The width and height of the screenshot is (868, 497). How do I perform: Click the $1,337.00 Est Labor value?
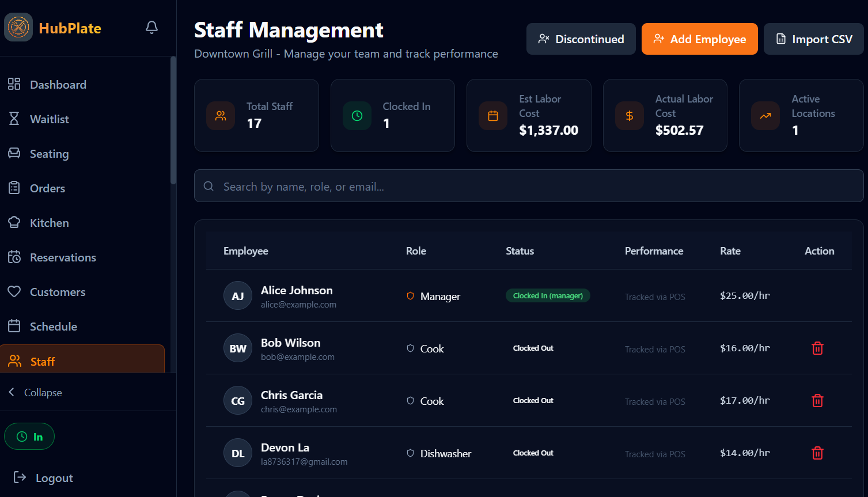point(548,130)
